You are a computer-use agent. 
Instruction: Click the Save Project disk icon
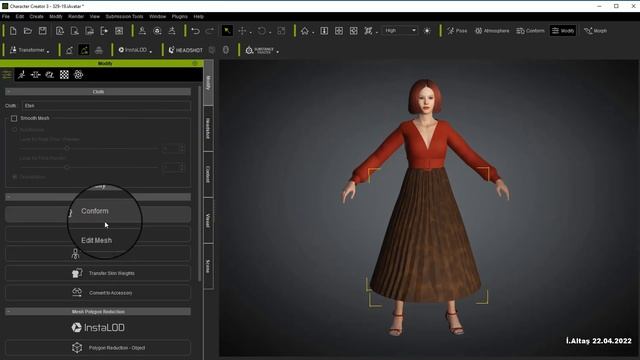click(42, 31)
